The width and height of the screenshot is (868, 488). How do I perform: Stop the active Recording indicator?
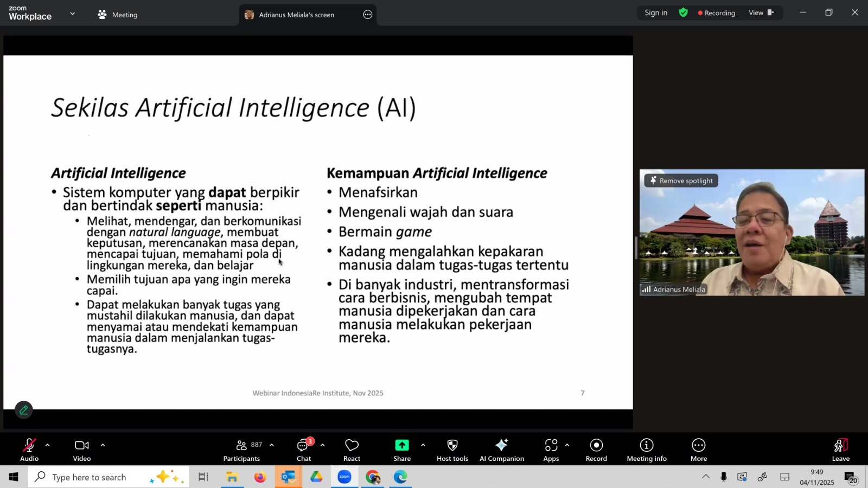[716, 12]
